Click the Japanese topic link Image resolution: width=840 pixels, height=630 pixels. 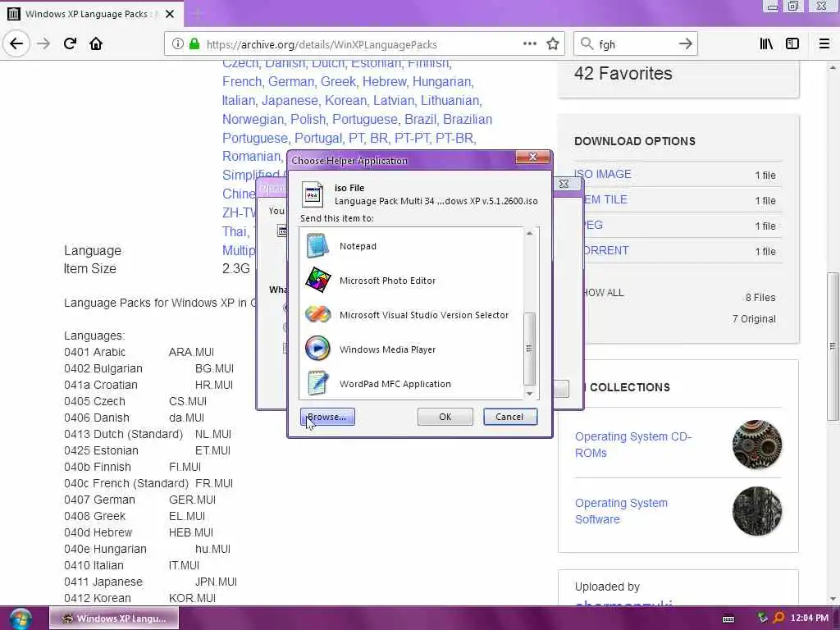[290, 100]
